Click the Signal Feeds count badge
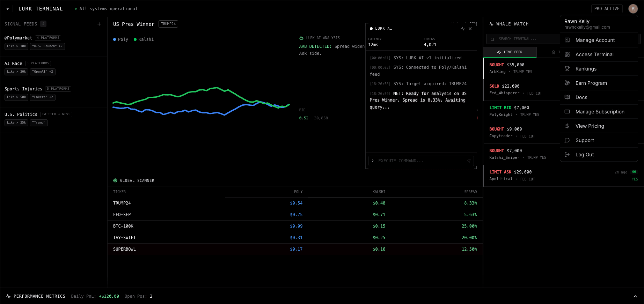This screenshot has width=644, height=304. [x=43, y=24]
